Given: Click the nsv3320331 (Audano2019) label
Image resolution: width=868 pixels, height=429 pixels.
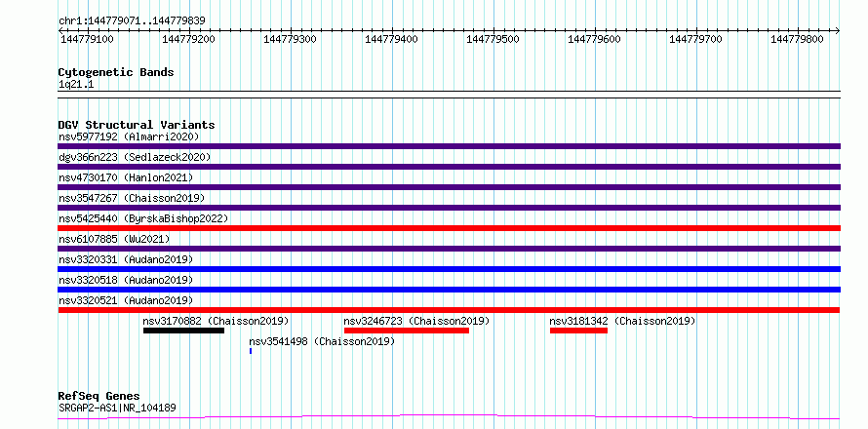Looking at the screenshot, I should point(126,259).
